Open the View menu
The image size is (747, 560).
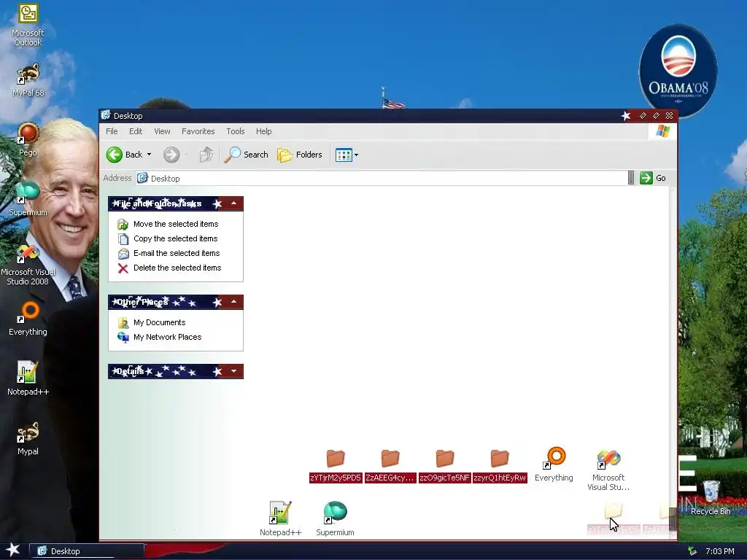pos(162,131)
